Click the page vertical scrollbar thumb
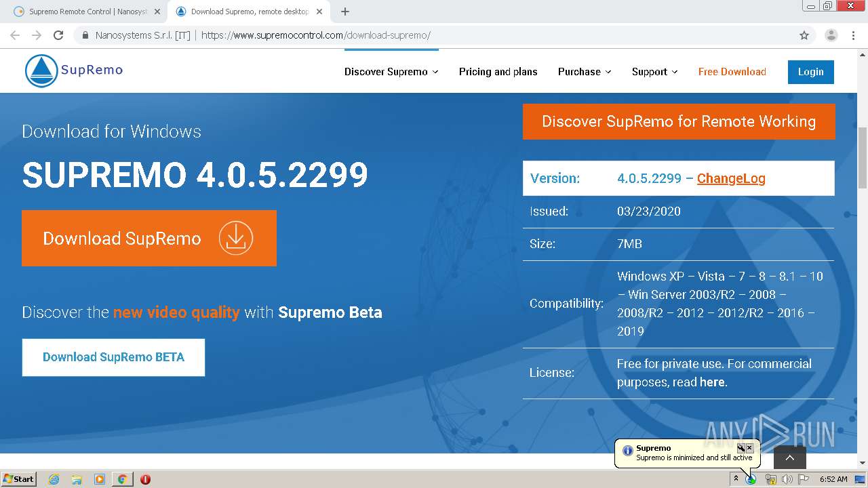This screenshot has height=488, width=868. tap(862, 158)
